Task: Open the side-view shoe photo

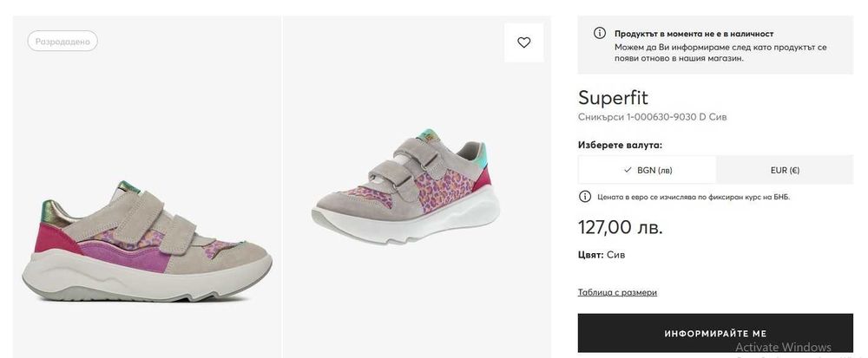Action: (147, 241)
